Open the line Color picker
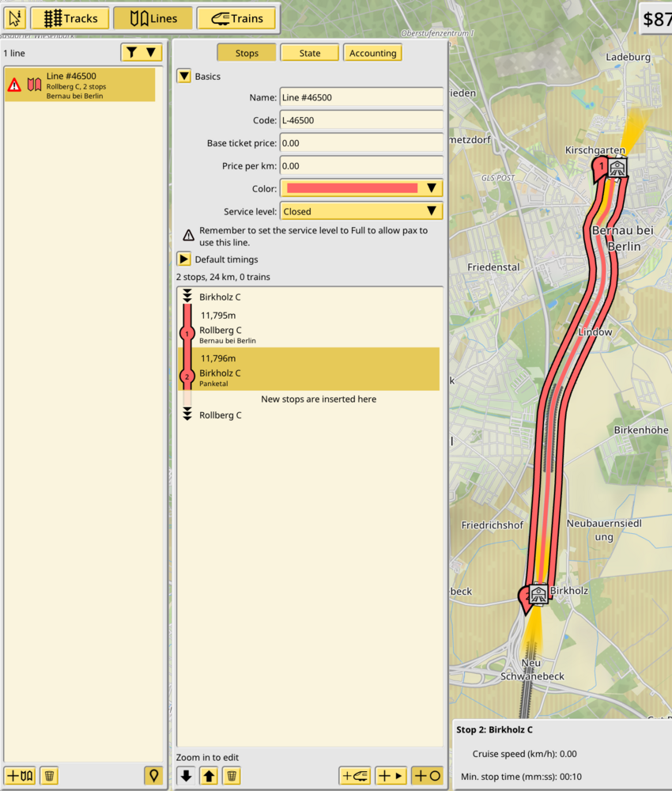The image size is (672, 791). 361,188
